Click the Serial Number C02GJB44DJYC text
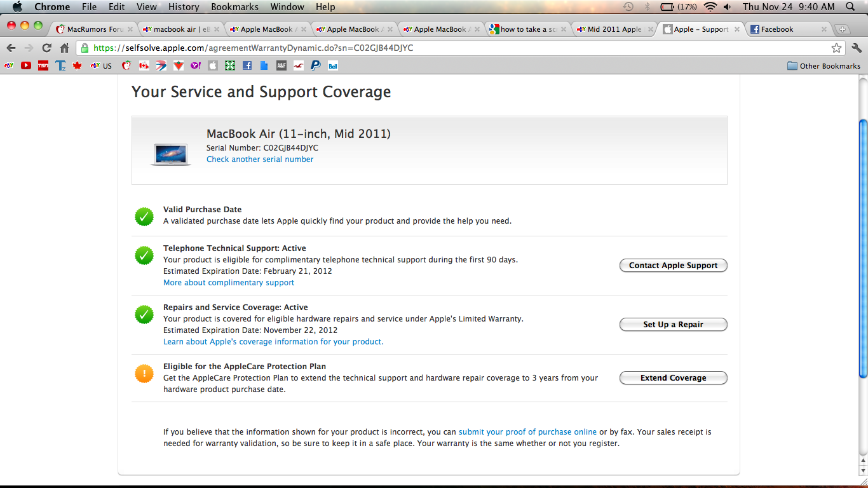Image resolution: width=868 pixels, height=488 pixels. 262,148
